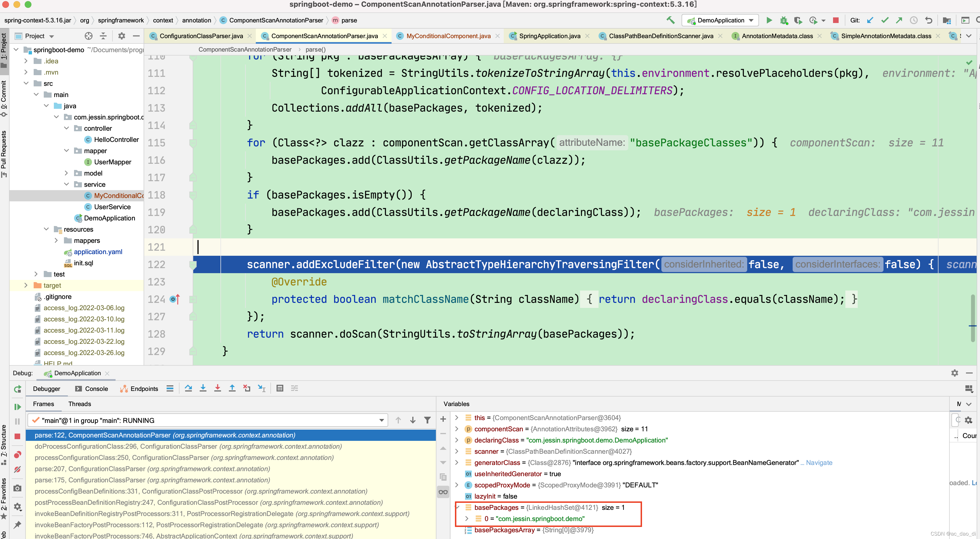Step Into blue down arrow

(x=203, y=388)
